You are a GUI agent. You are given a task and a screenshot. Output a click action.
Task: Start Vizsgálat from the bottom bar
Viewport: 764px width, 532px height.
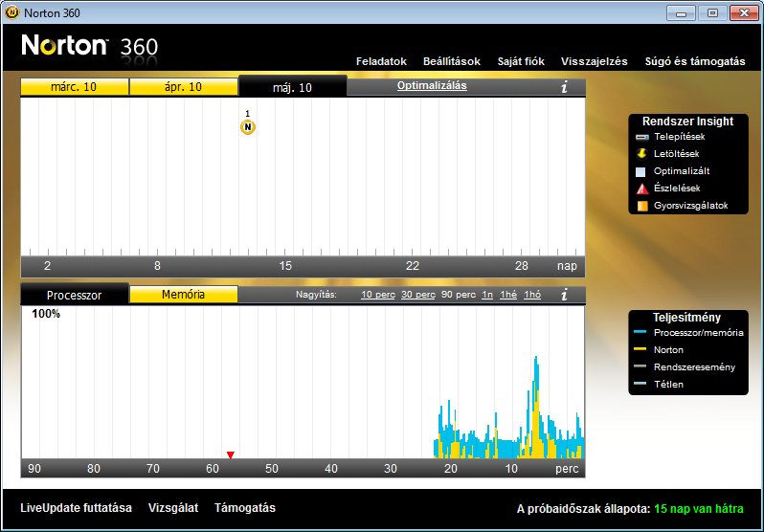(173, 508)
